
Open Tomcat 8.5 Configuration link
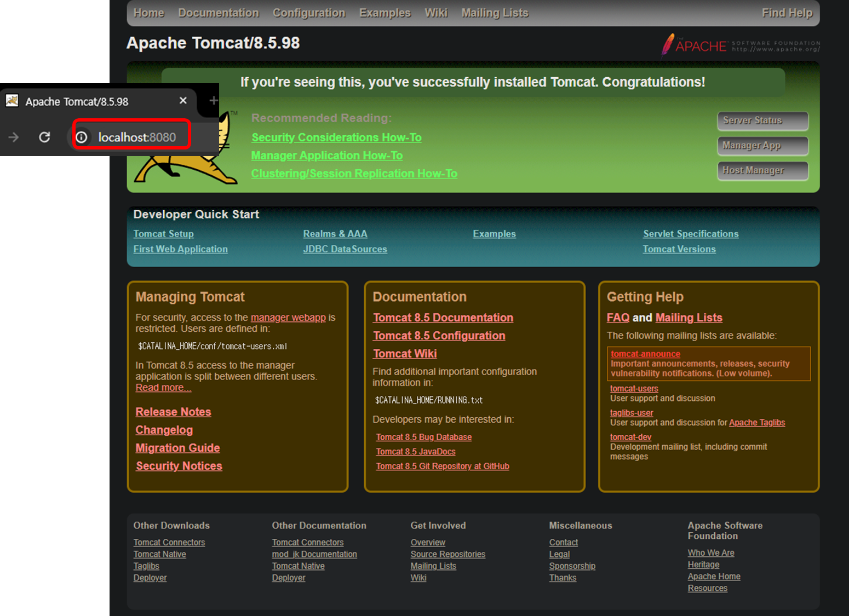click(x=439, y=336)
